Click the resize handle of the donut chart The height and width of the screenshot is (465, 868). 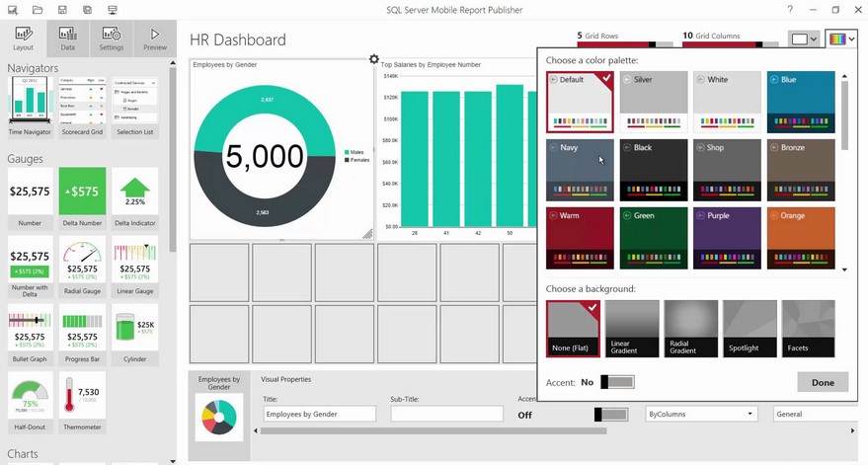[367, 234]
